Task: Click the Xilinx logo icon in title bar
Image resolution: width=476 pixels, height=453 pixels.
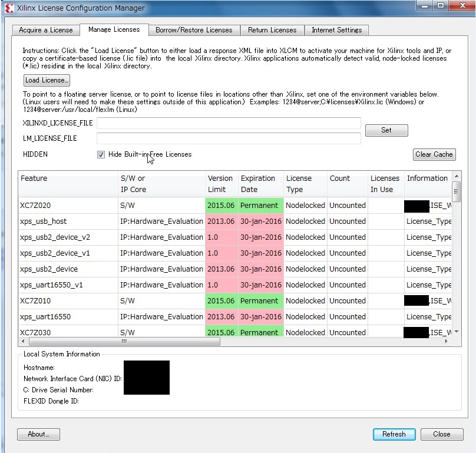Action: click(x=9, y=8)
